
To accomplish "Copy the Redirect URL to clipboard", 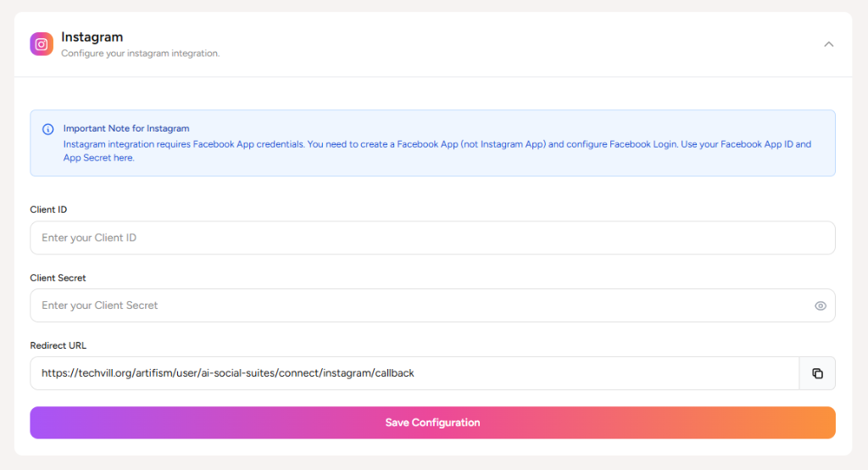I will tap(817, 373).
